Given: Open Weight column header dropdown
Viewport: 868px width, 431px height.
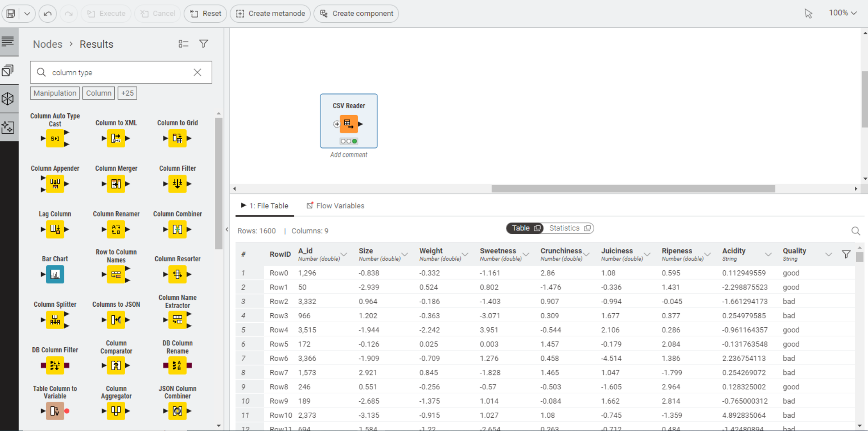Looking at the screenshot, I should (x=465, y=254).
